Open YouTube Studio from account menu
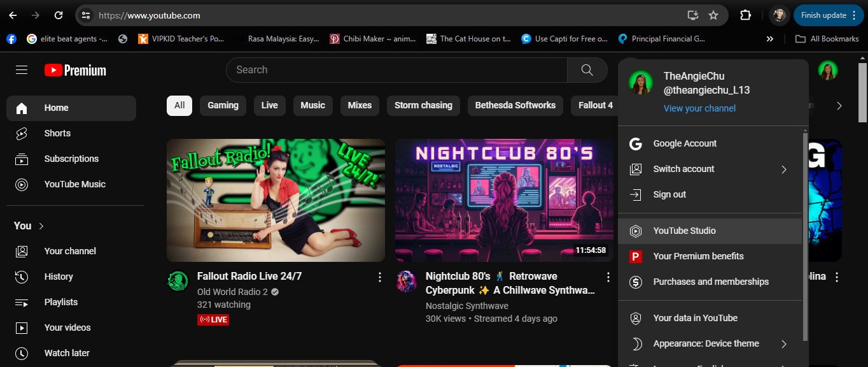The image size is (868, 367). (710, 231)
